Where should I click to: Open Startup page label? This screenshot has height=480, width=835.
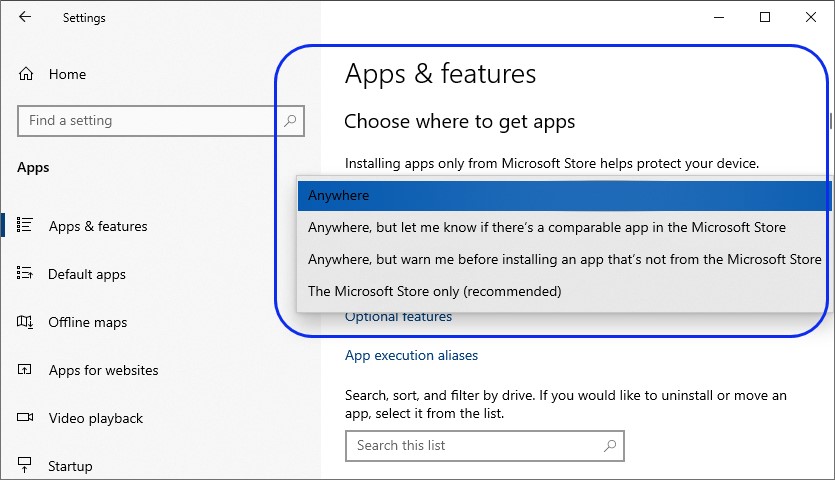[70, 466]
